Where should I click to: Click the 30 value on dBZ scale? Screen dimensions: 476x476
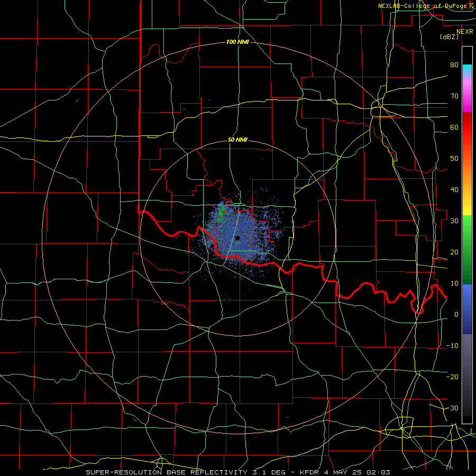454,221
